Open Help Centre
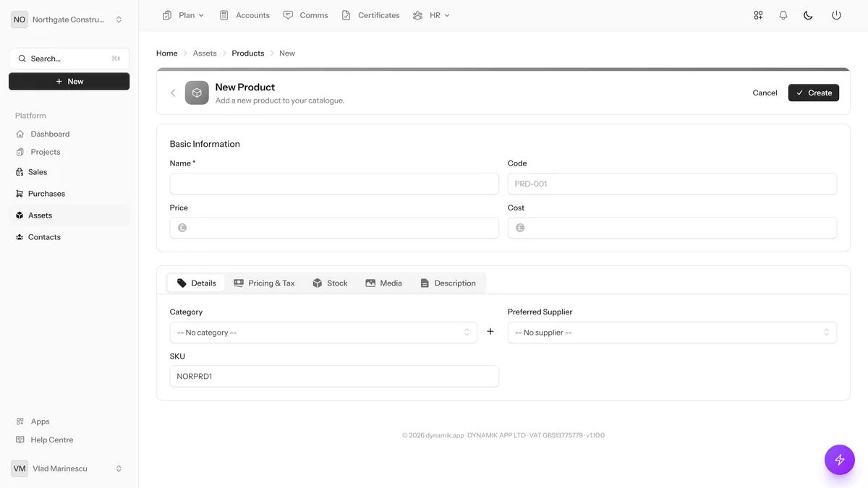868x488 pixels. [69, 440]
